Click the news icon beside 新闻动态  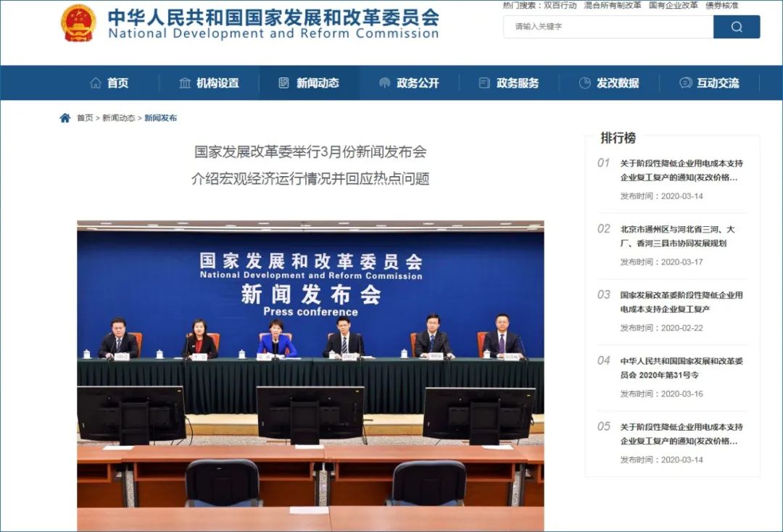(x=283, y=83)
